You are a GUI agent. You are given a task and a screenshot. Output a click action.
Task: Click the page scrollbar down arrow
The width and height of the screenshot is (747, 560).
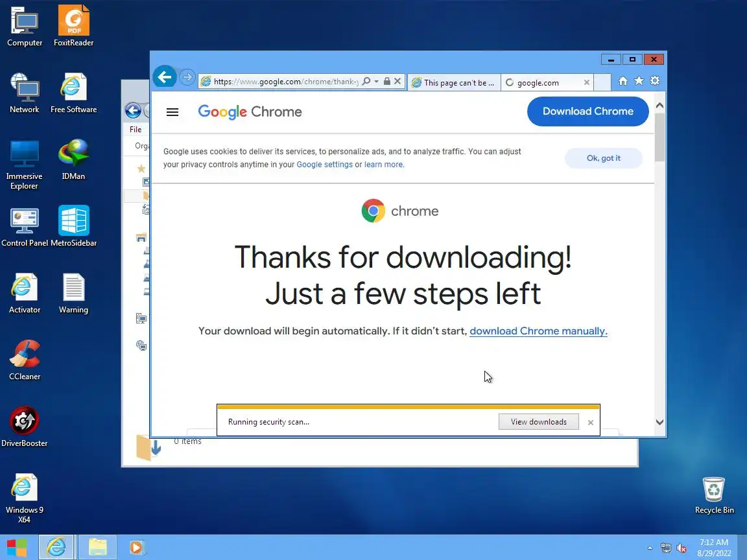coord(660,422)
